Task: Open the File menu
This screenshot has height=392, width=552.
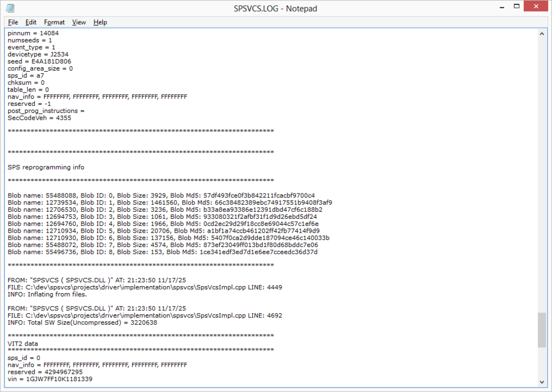Action: point(13,22)
